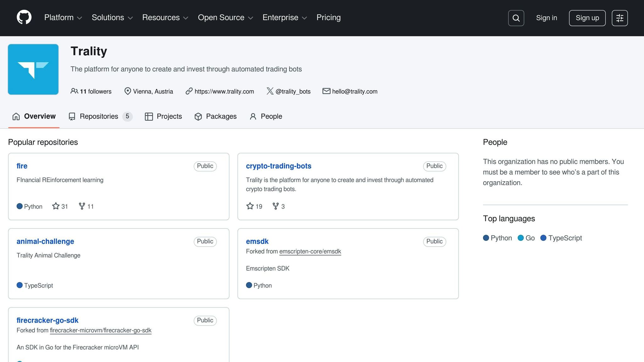Click fork icon on crypto-trading-bots card

coord(275,206)
